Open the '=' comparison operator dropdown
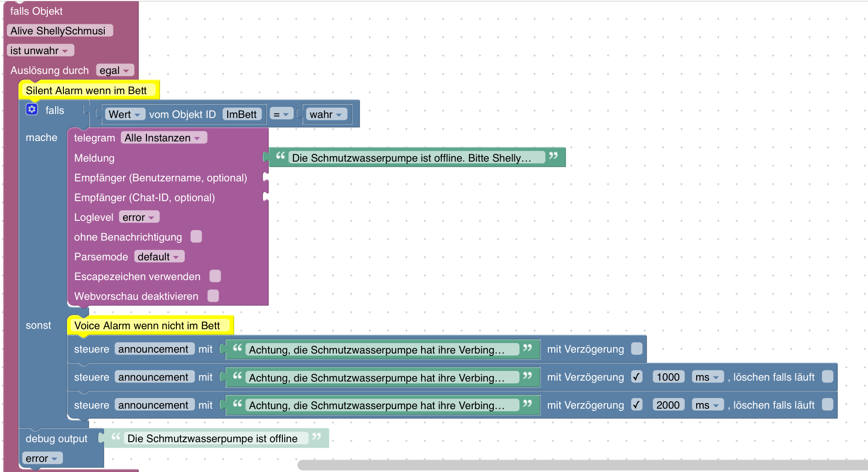 [281, 114]
